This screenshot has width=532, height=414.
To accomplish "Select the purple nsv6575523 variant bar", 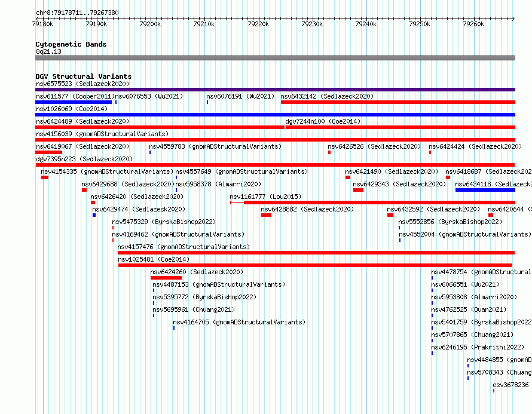I will coord(275,90).
